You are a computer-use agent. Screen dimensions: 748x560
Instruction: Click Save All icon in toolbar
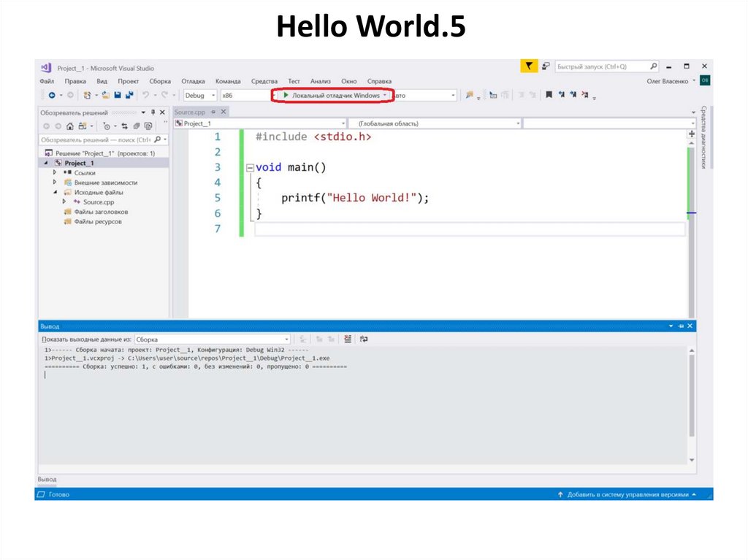(x=129, y=95)
